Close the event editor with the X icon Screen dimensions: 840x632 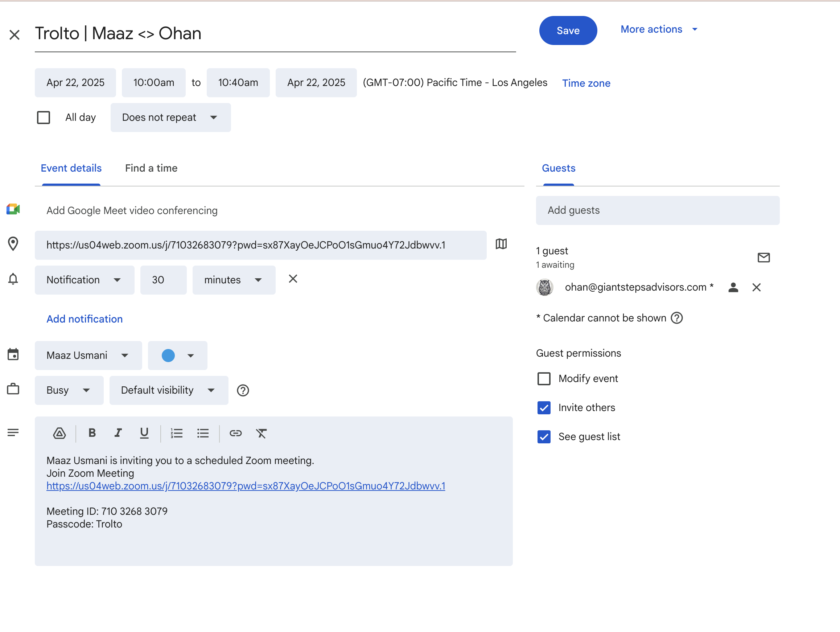(15, 35)
